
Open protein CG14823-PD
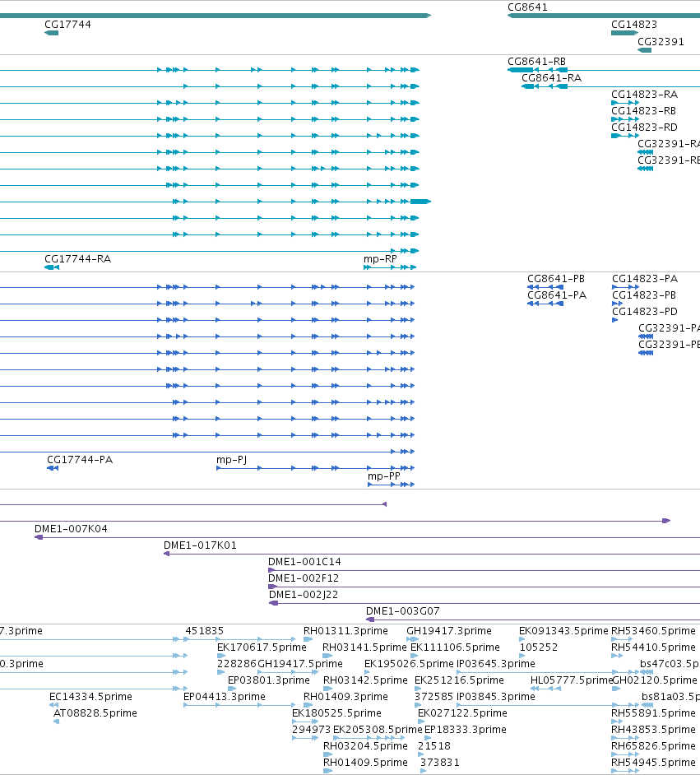tap(645, 312)
